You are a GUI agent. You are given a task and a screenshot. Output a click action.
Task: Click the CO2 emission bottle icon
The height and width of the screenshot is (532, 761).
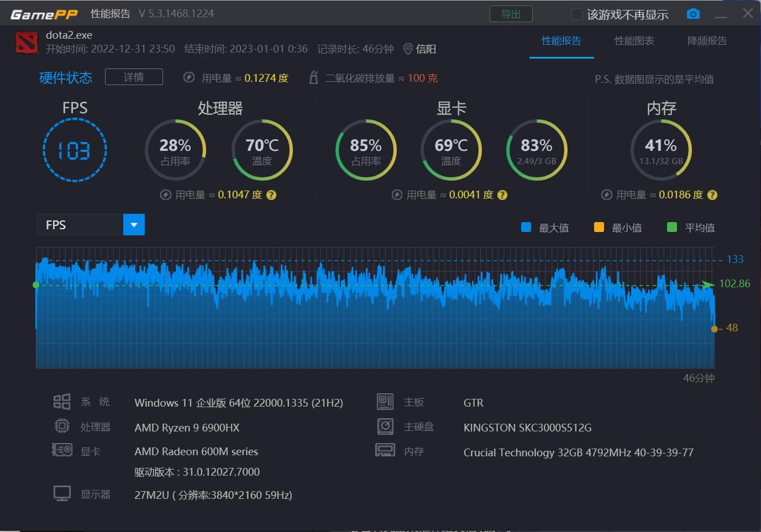point(313,77)
